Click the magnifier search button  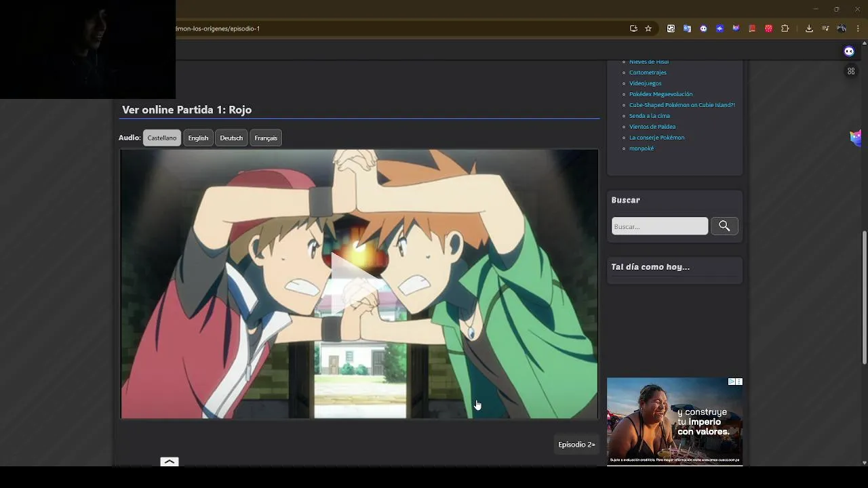tap(724, 226)
